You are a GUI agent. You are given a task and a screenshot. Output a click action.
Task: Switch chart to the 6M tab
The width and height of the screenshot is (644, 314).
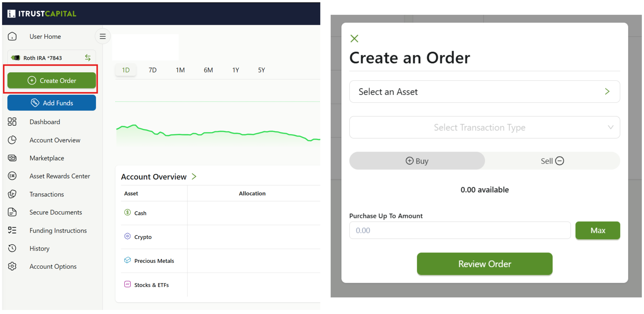pyautogui.click(x=208, y=70)
